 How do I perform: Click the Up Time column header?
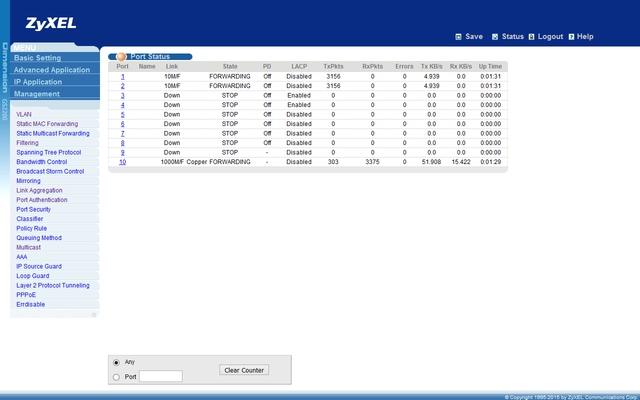(490, 67)
